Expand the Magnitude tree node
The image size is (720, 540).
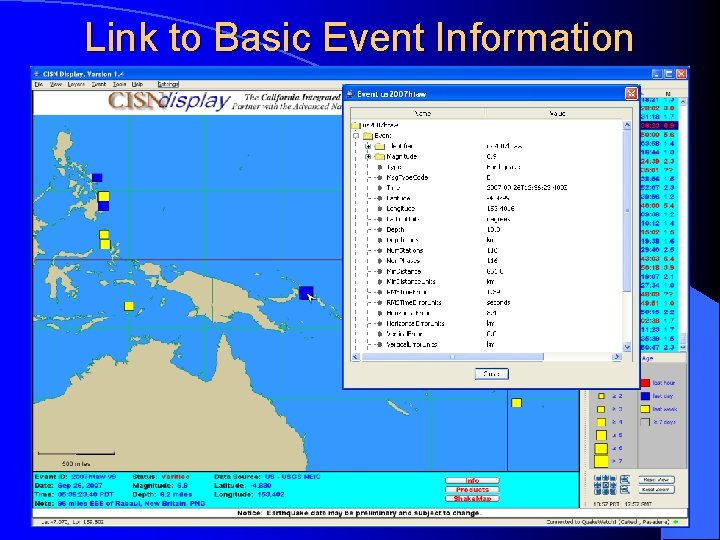coord(368,157)
